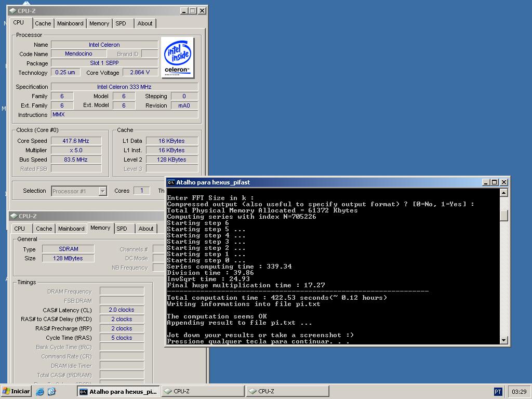The width and height of the screenshot is (532, 399).
Task: Click the Package field Slot 1 SEPP
Action: coord(104,63)
